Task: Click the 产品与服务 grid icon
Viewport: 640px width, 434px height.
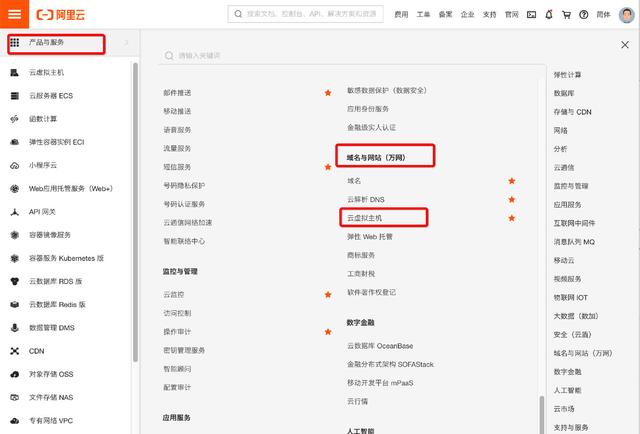Action: 15,42
